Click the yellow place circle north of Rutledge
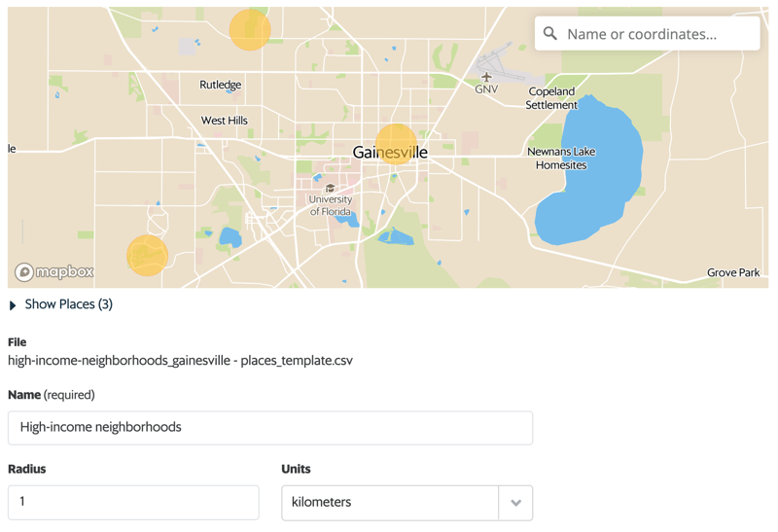This screenshot has height=532, width=778. tap(250, 30)
